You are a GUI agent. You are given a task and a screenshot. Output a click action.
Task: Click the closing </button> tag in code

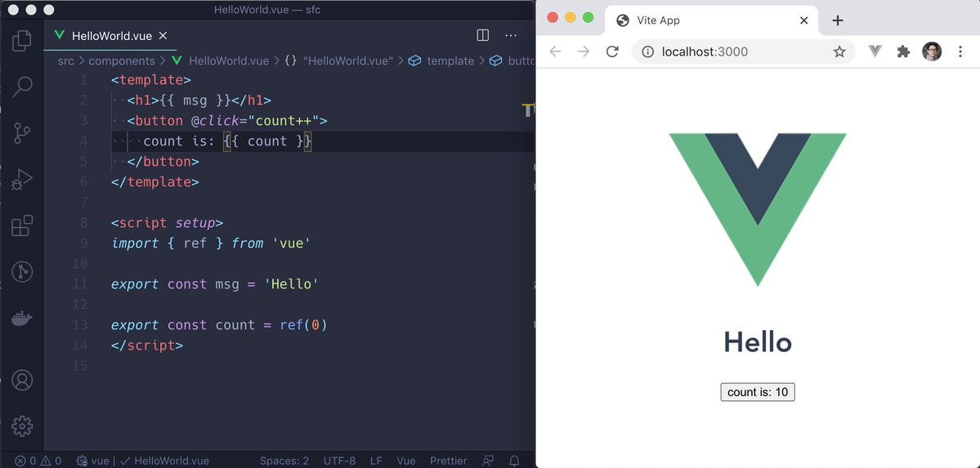pos(163,161)
